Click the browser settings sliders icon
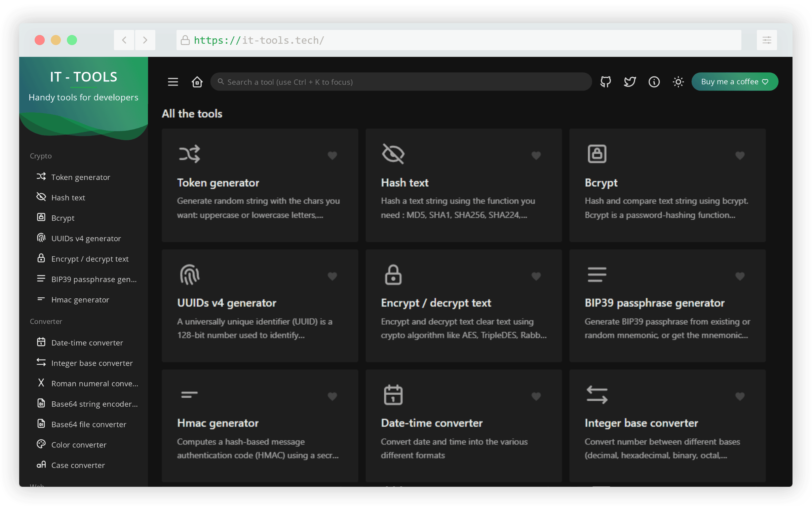Viewport: 812px width, 510px height. [x=767, y=40]
